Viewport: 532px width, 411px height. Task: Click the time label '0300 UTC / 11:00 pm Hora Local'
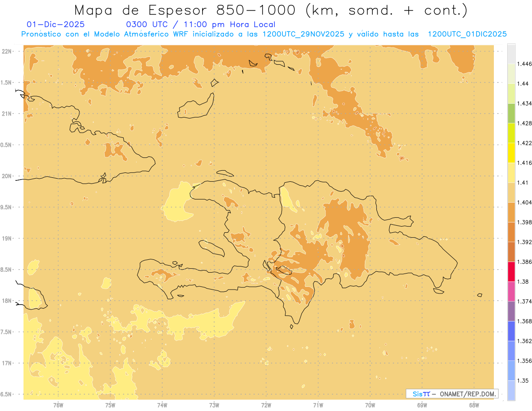pos(201,24)
